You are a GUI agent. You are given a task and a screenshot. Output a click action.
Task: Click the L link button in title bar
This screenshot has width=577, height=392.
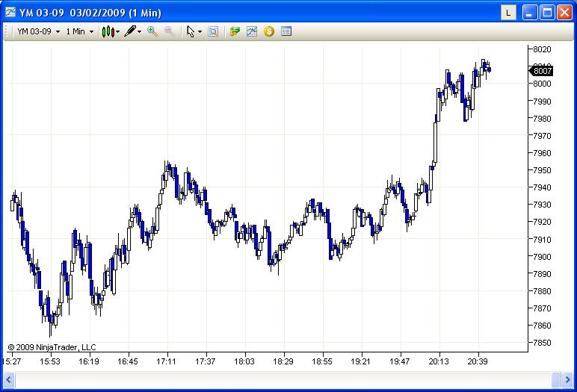tap(508, 13)
